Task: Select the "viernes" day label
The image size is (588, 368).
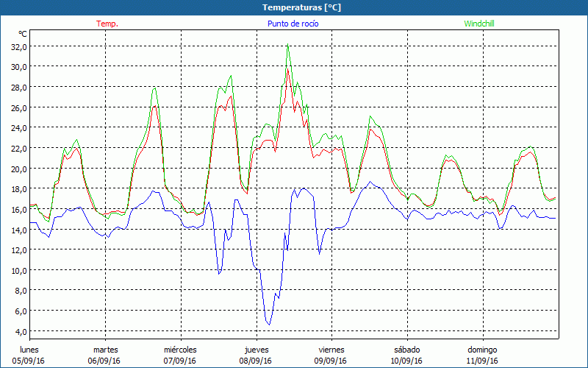Action: click(x=331, y=350)
